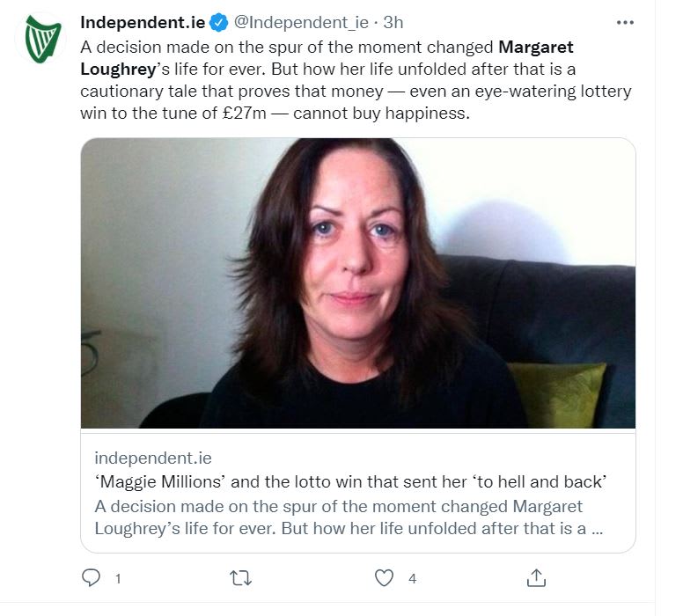
Task: Like the tweet with the heart icon
Action: click(384, 578)
